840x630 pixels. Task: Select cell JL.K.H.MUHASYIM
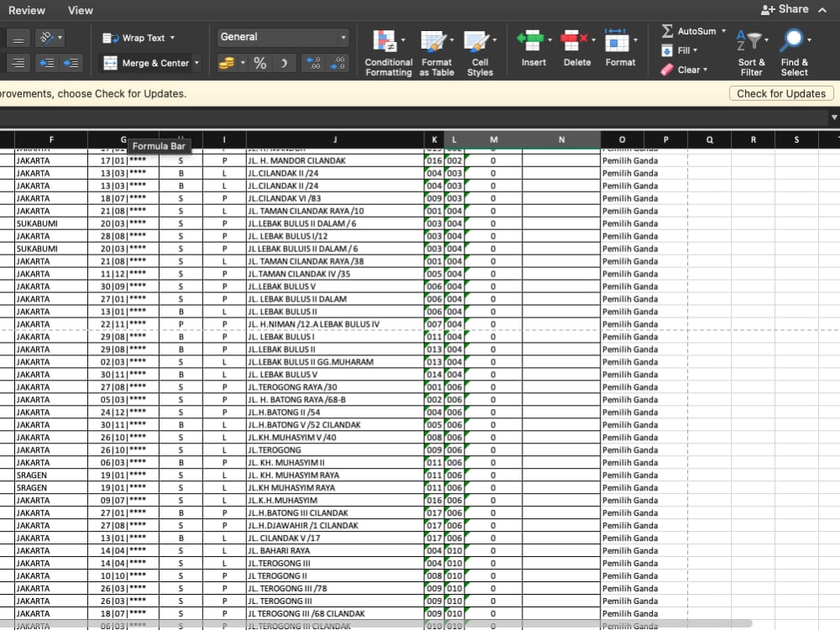(335, 501)
